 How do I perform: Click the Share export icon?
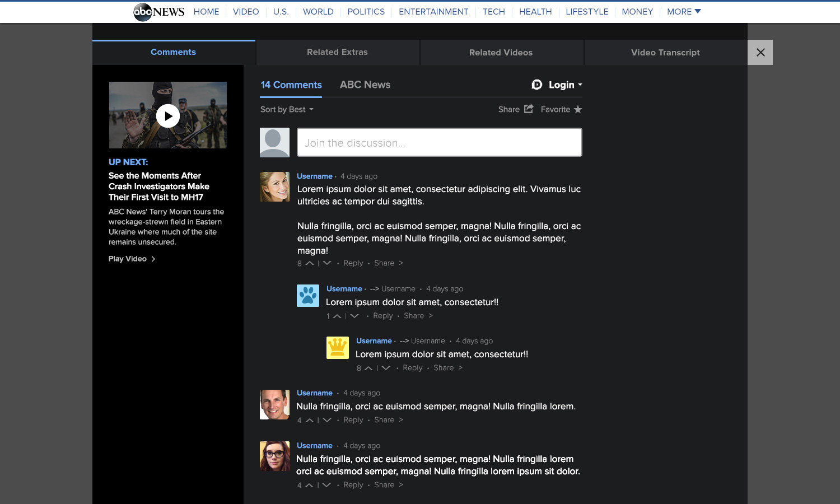(529, 109)
